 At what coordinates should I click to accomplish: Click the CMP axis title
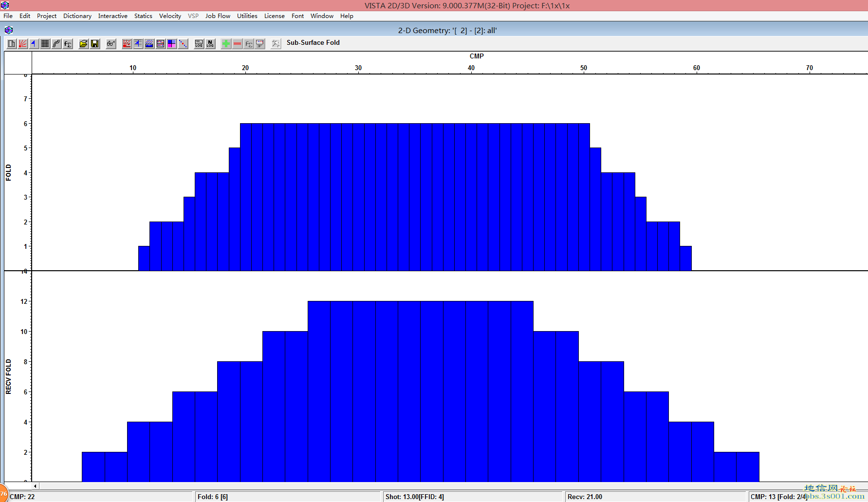pyautogui.click(x=477, y=56)
